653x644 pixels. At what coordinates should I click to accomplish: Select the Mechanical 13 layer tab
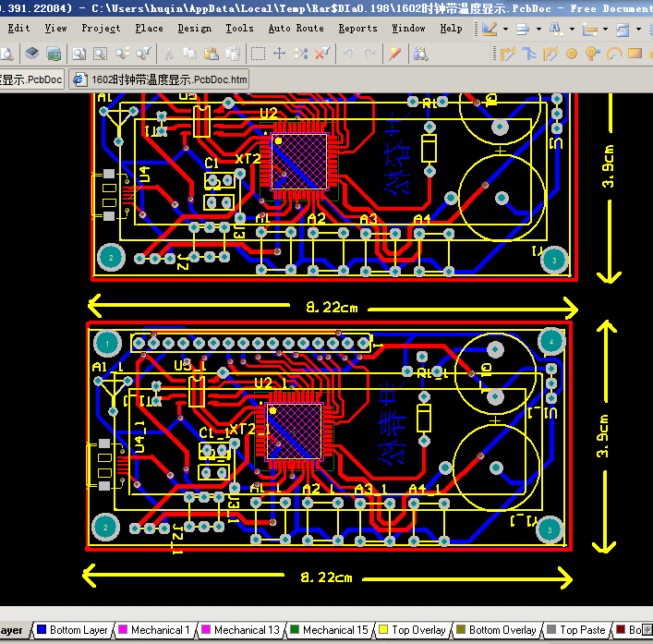[242, 630]
